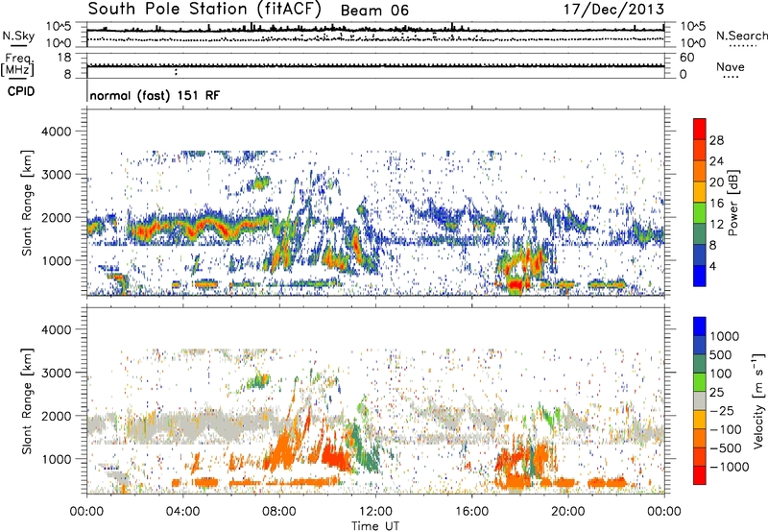Click the red bottom segment of Velocity colorbar
The width and height of the screenshot is (768, 532).
(x=700, y=475)
